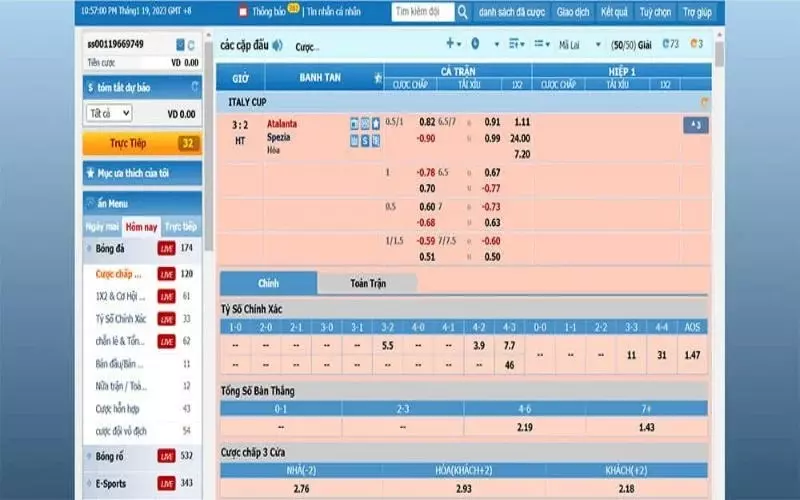Select the Hôm nay tab
This screenshot has width=800, height=500.
[141, 227]
